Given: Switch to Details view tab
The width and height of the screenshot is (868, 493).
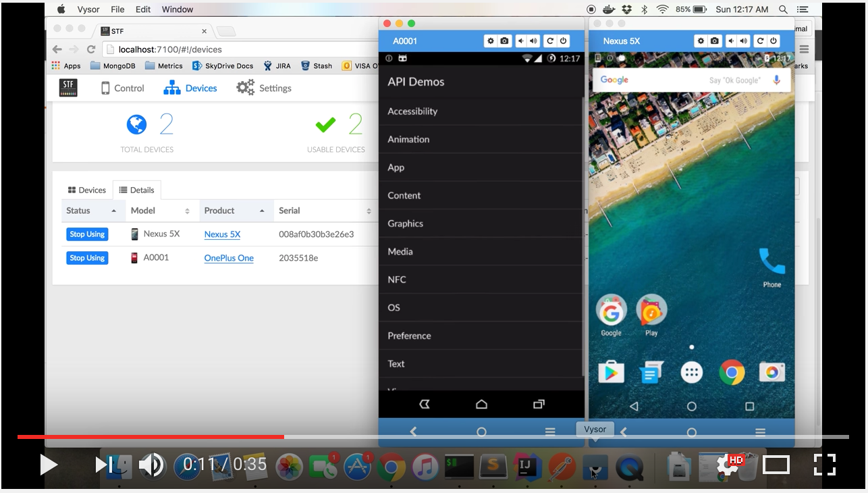Looking at the screenshot, I should click(x=137, y=190).
